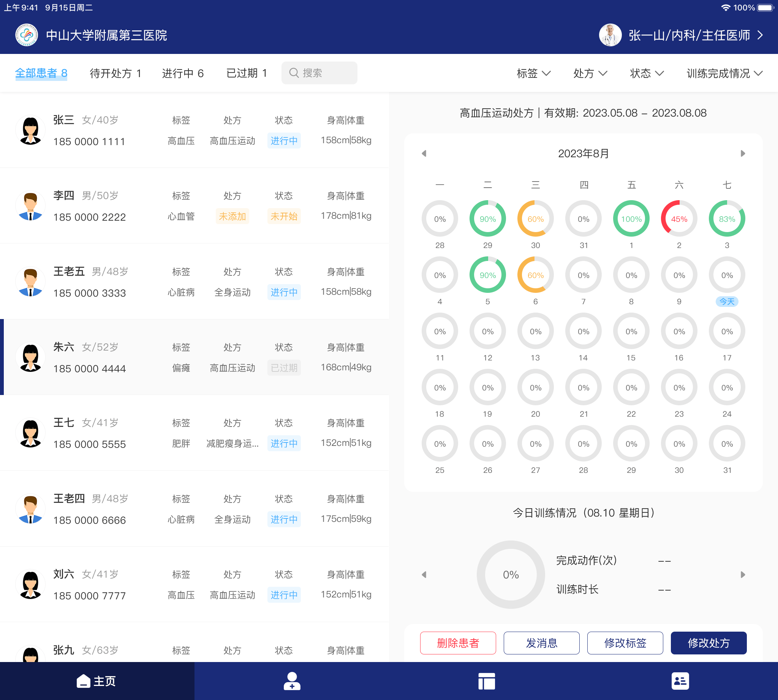This screenshot has width=778, height=700.
Task: Open doctor profile 张一山 chevron
Action: point(760,35)
